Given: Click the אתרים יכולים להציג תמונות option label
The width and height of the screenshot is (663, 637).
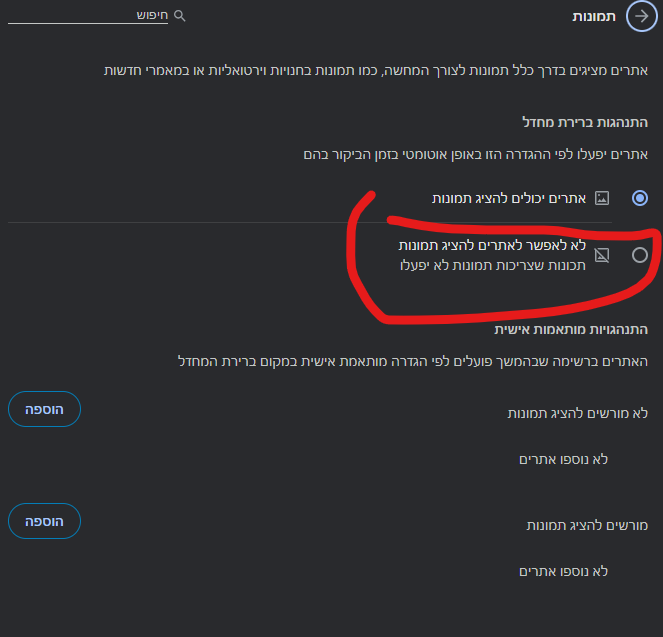Looking at the screenshot, I should 507,198.
